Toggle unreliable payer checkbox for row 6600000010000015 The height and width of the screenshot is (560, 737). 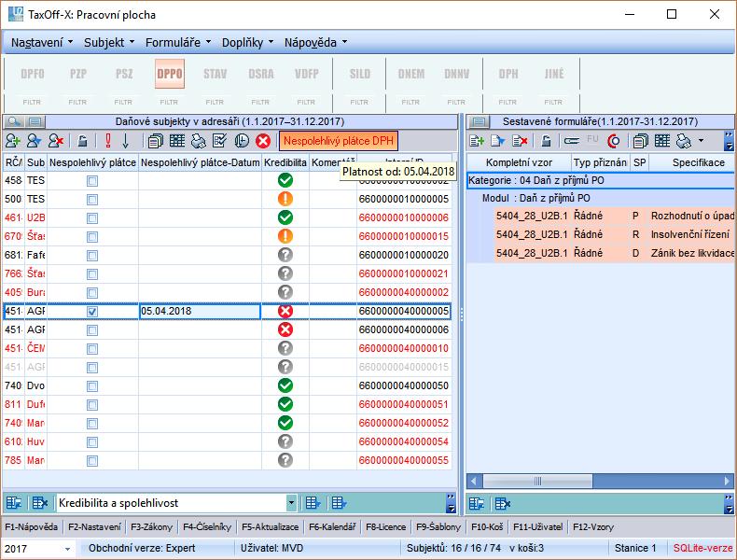click(x=92, y=236)
